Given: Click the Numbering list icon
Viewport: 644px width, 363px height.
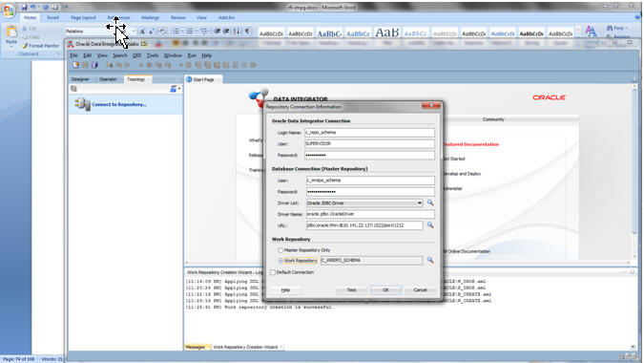Looking at the screenshot, I should (x=190, y=32).
